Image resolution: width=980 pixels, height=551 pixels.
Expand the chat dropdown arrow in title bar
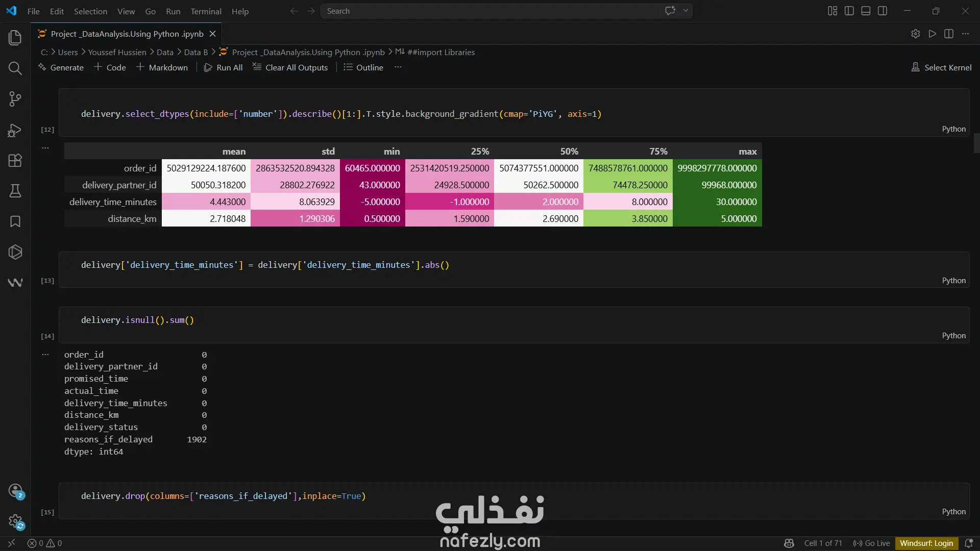685,11
